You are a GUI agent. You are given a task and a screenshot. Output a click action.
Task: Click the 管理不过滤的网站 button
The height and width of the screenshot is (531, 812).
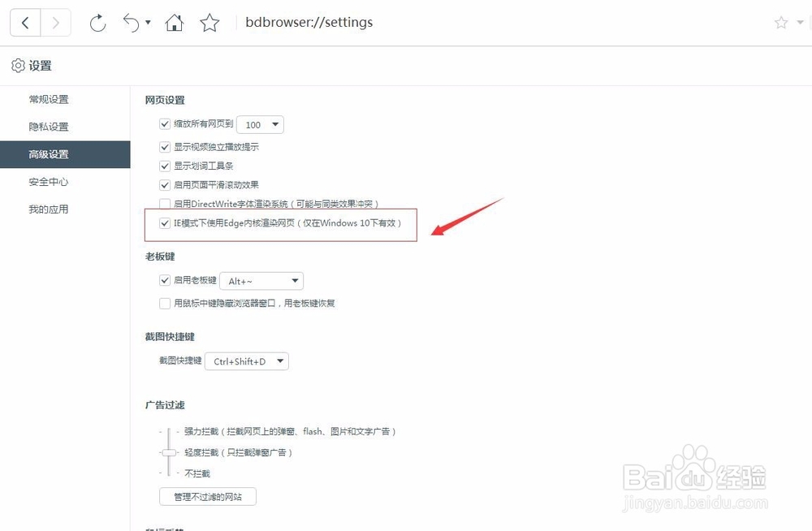[x=207, y=496]
